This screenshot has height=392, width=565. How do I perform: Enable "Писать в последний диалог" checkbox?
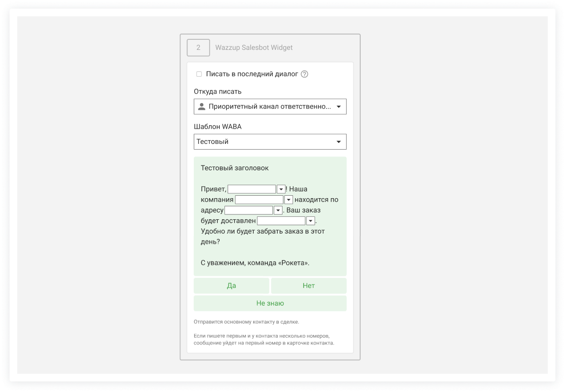(x=199, y=74)
